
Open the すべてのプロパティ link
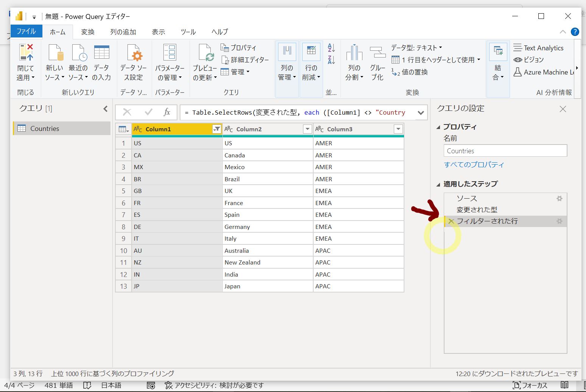[474, 165]
